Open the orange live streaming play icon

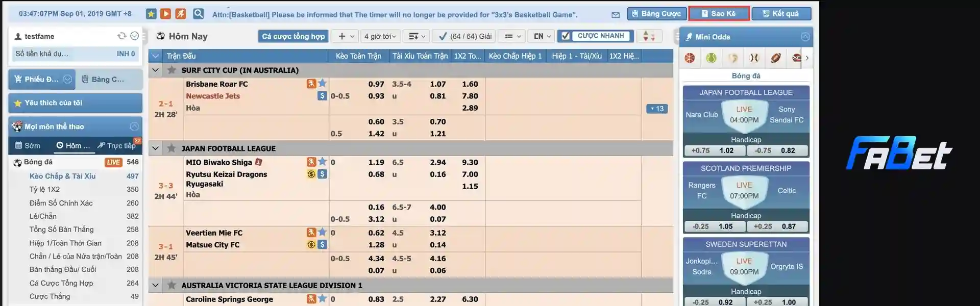tap(165, 14)
